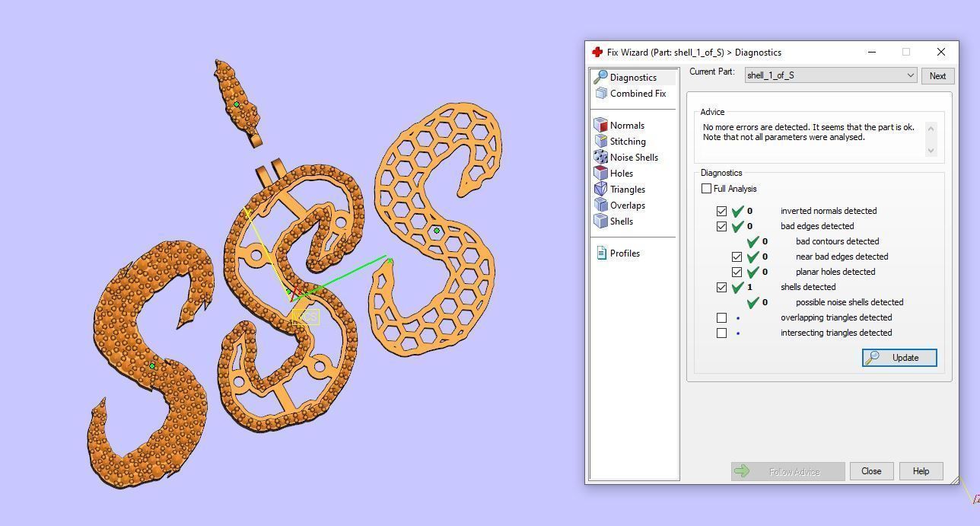
Task: Open the Current Part dropdown
Action: click(x=830, y=75)
